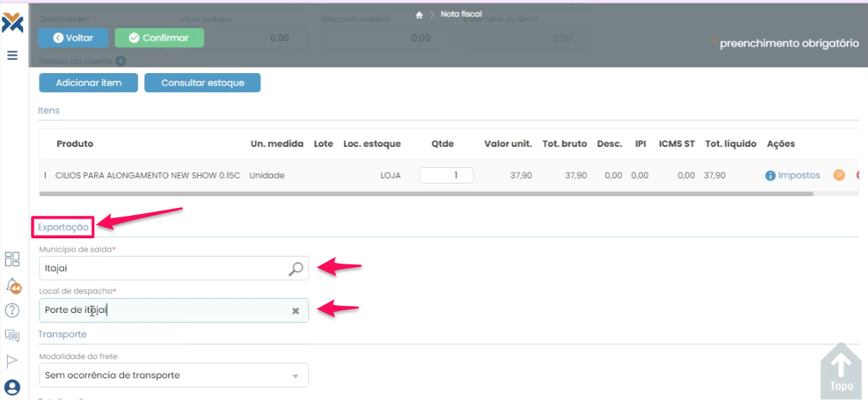This screenshot has width=868, height=400.
Task: Click the Adicionar item button
Action: click(x=89, y=83)
